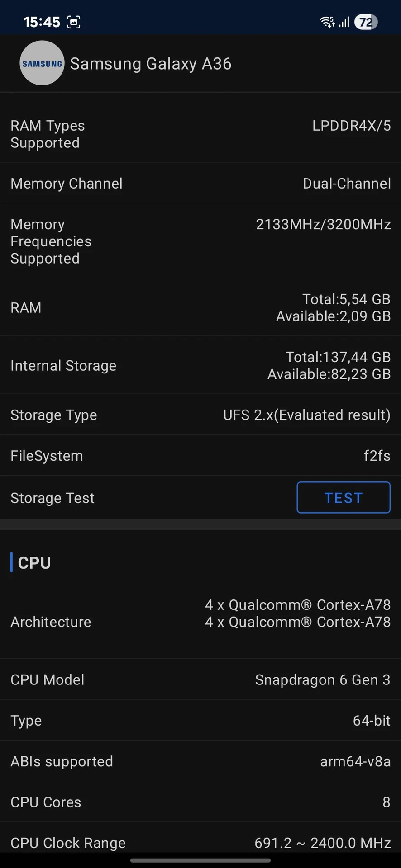Tap the RAM total and available row
The height and width of the screenshot is (868, 401).
(200, 308)
